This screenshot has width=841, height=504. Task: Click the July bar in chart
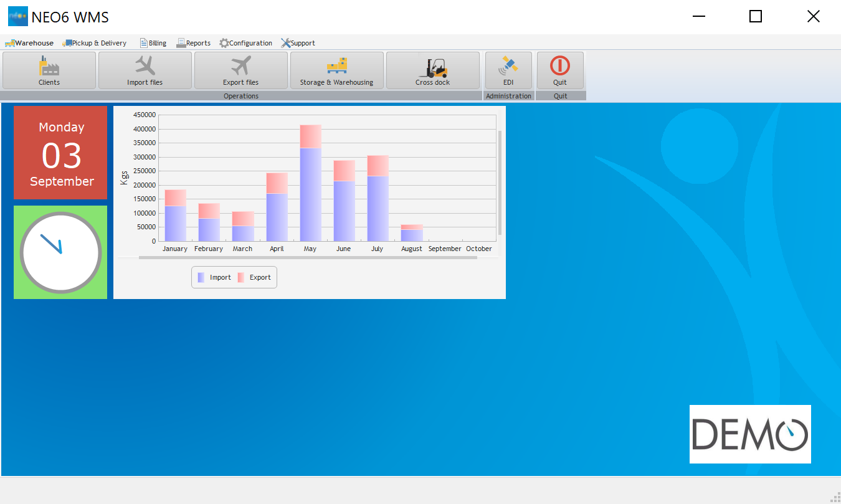pos(378,198)
